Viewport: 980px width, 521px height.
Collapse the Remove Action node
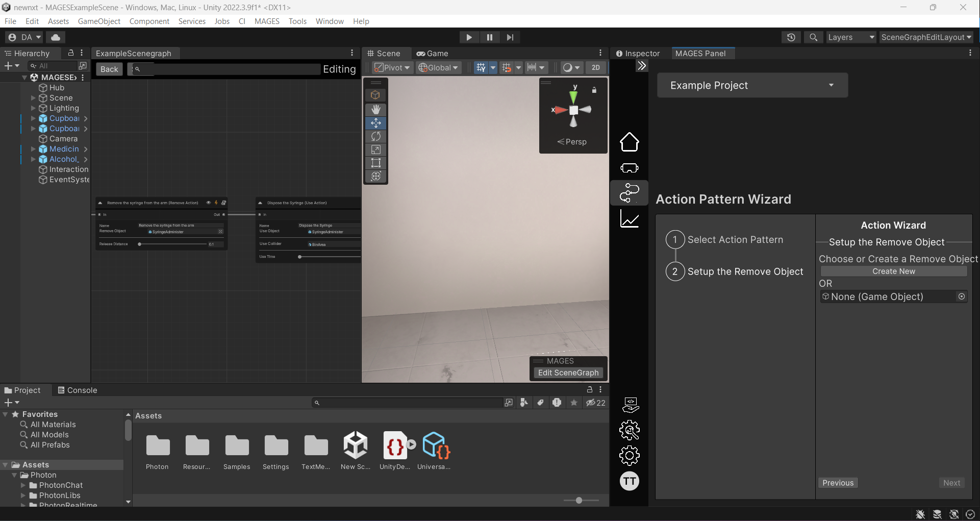pyautogui.click(x=100, y=203)
